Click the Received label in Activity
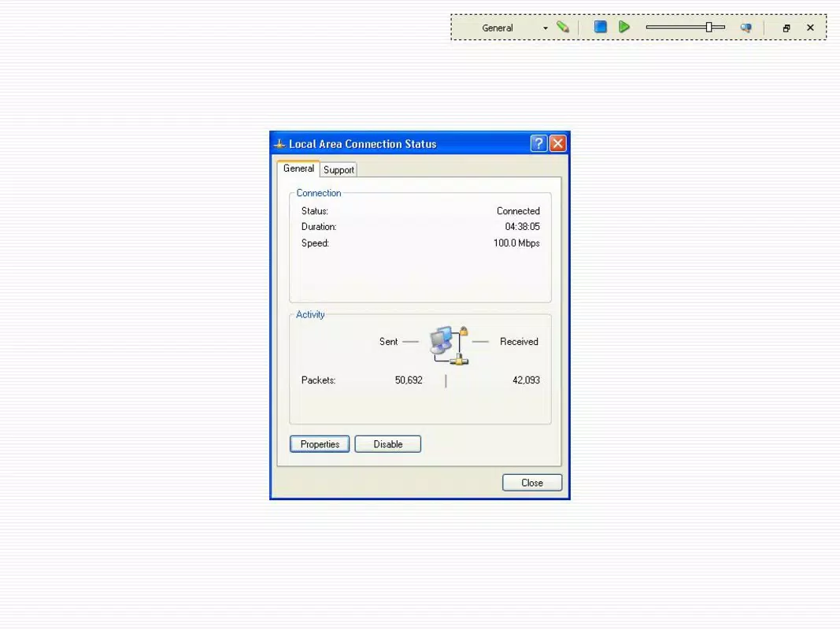 [519, 342]
